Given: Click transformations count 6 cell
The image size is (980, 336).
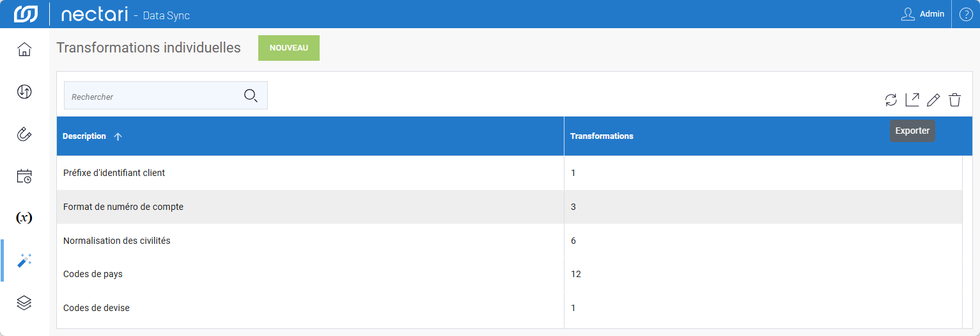Looking at the screenshot, I should coord(763,241).
